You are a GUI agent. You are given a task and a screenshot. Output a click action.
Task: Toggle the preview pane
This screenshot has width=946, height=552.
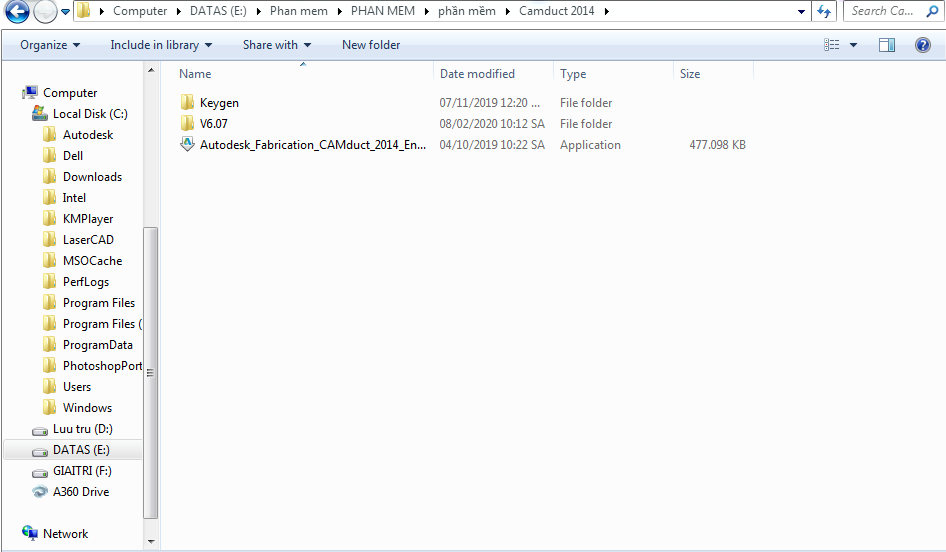coord(887,45)
